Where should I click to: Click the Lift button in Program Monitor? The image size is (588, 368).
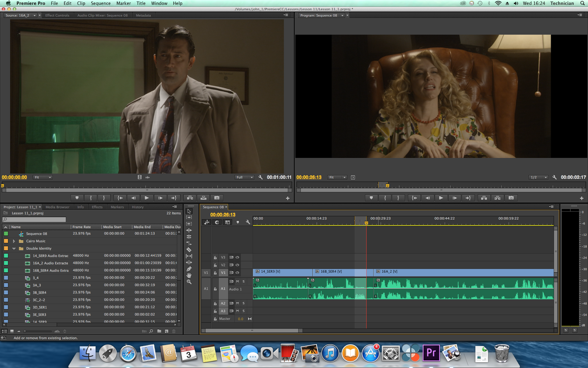pos(484,198)
